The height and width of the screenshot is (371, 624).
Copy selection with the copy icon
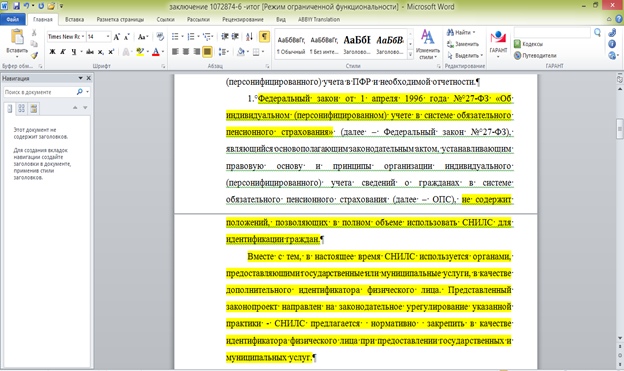pos(34,44)
